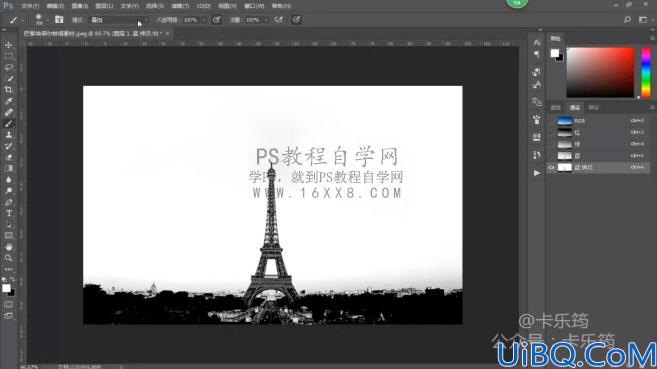The height and width of the screenshot is (369, 657).
Task: Switch to the 图层 panel tab
Action: click(556, 108)
